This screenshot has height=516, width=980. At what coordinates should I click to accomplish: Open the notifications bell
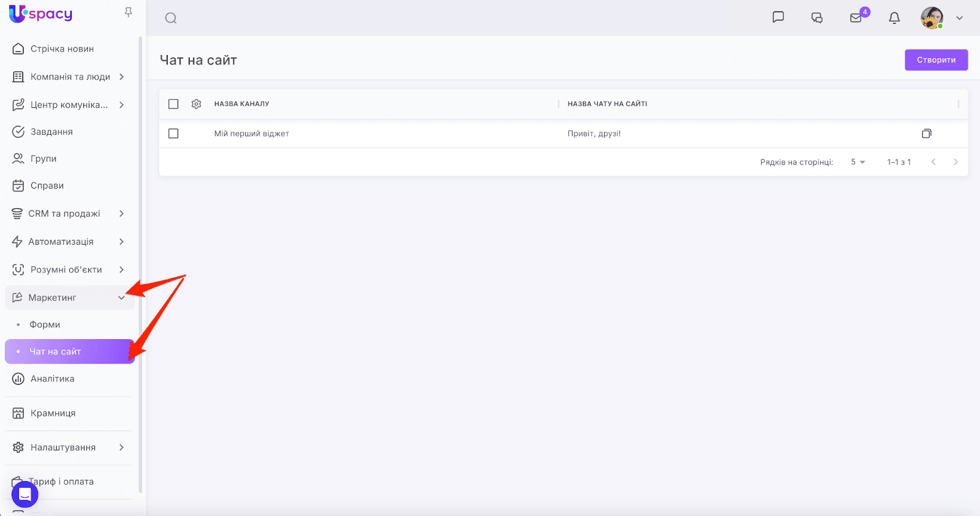(x=894, y=18)
